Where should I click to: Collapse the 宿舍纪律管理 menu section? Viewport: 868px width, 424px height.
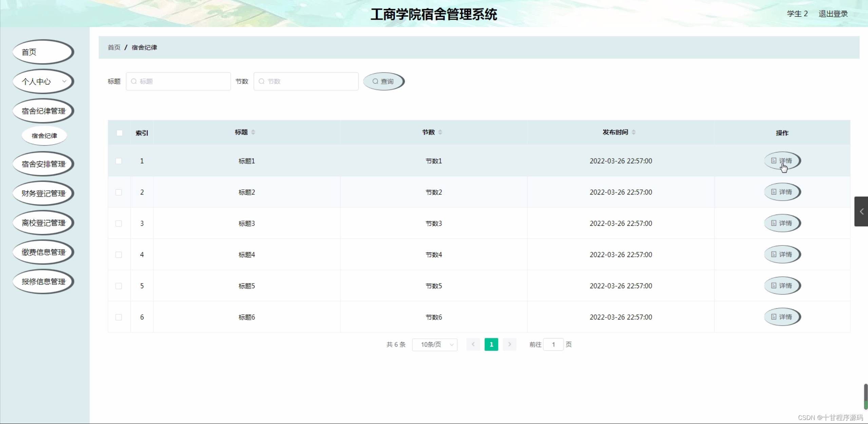[x=43, y=111]
